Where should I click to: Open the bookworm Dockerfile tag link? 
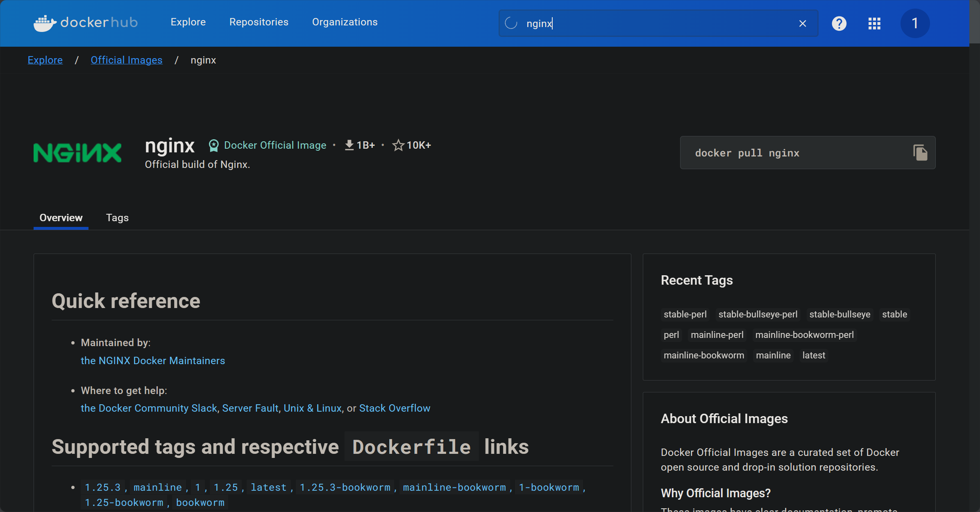click(200, 503)
